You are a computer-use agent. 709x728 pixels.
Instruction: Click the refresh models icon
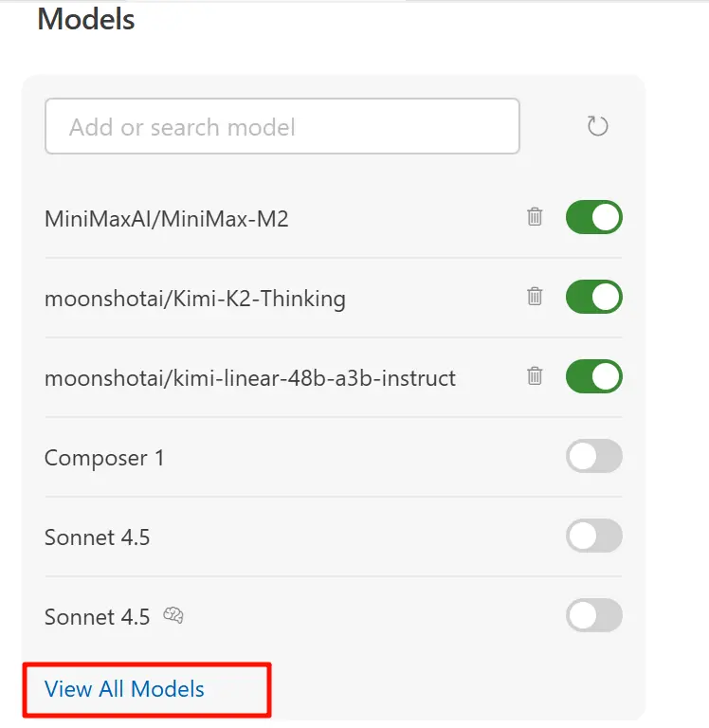[597, 126]
